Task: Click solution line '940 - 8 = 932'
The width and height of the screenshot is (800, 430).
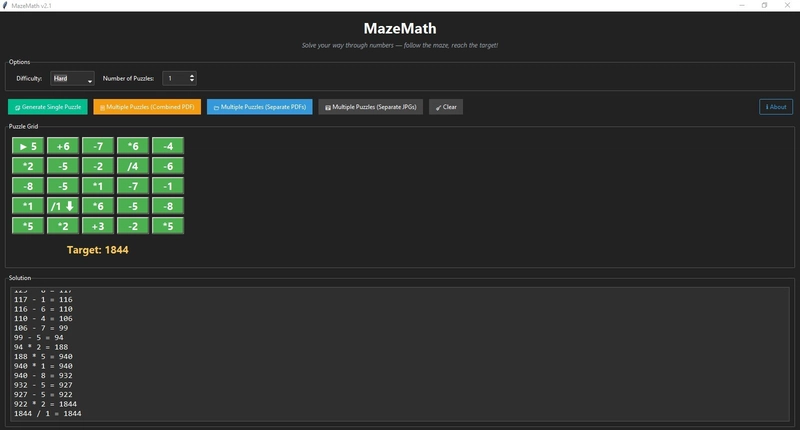Action: click(43, 375)
